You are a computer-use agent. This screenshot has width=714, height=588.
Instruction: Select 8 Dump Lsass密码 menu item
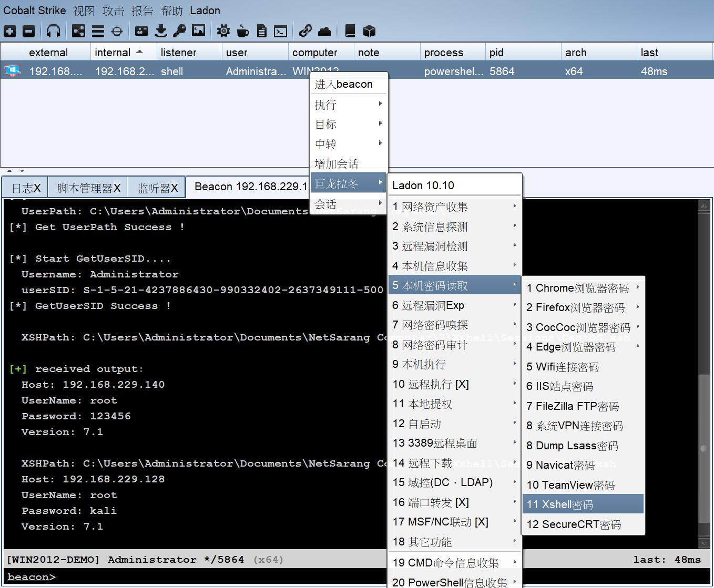coord(583,446)
